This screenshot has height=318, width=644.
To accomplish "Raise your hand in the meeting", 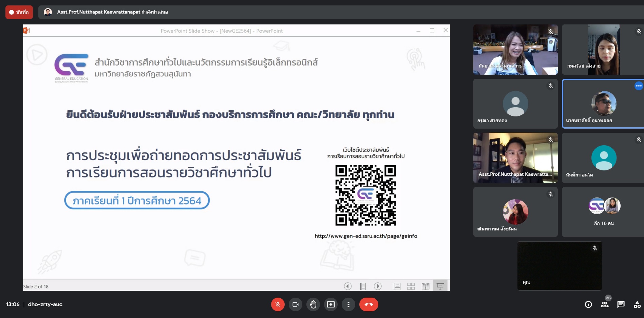I will click(x=313, y=304).
